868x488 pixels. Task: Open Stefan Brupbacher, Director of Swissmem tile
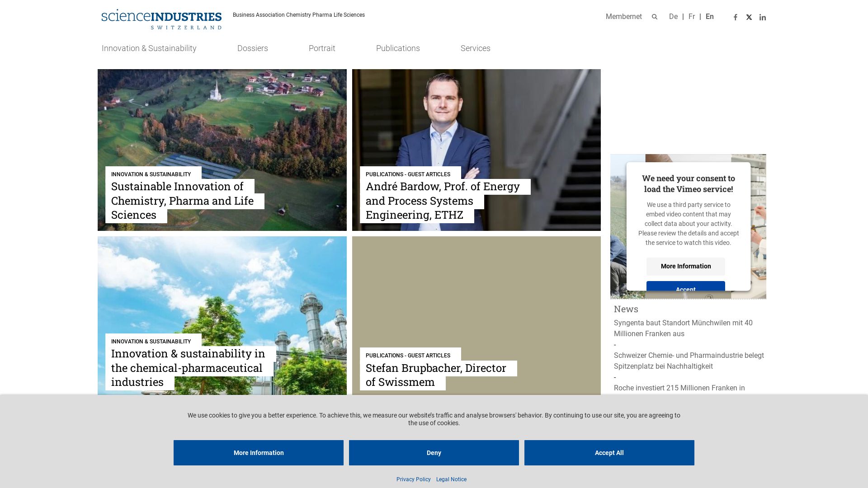(x=476, y=315)
